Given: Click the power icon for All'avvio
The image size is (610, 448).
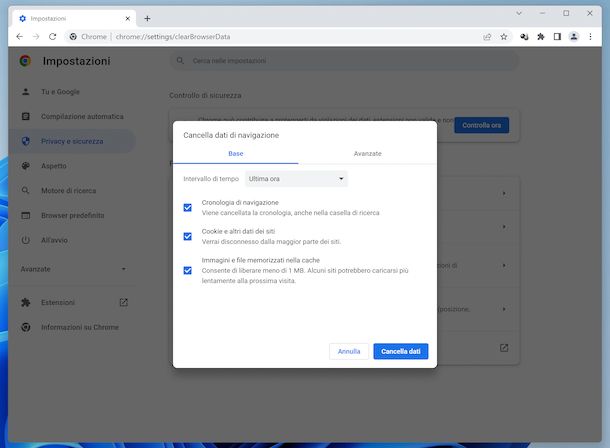Looking at the screenshot, I should point(26,240).
